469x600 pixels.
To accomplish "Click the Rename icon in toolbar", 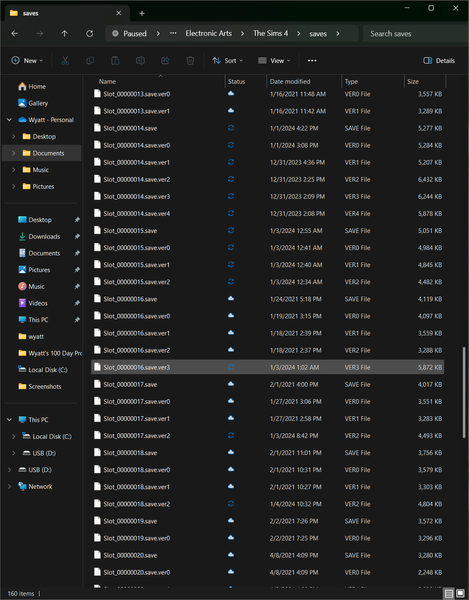I will pyautogui.click(x=140, y=60).
